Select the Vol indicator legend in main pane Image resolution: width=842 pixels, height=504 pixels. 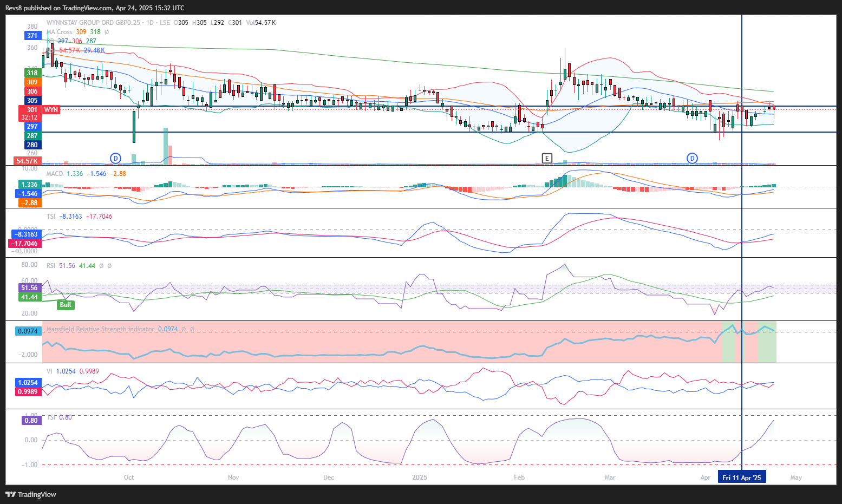coord(50,50)
